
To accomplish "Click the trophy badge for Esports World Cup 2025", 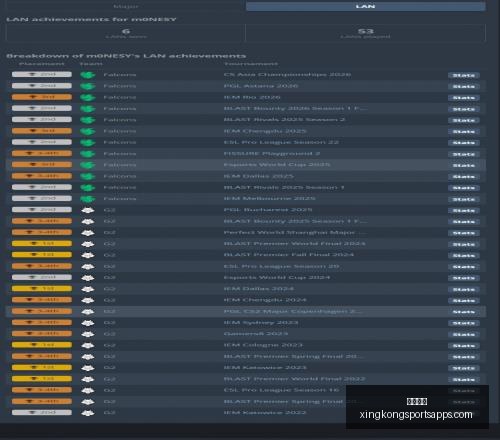I will [x=42, y=164].
